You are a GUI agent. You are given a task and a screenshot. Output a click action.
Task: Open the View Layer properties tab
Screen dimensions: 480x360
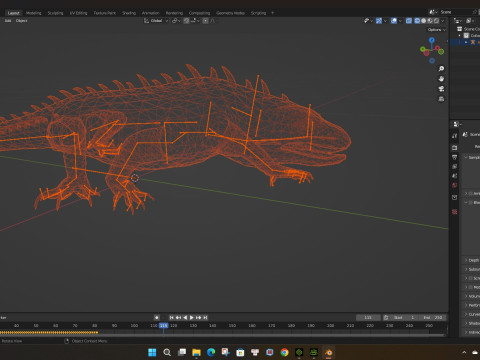[x=455, y=166]
